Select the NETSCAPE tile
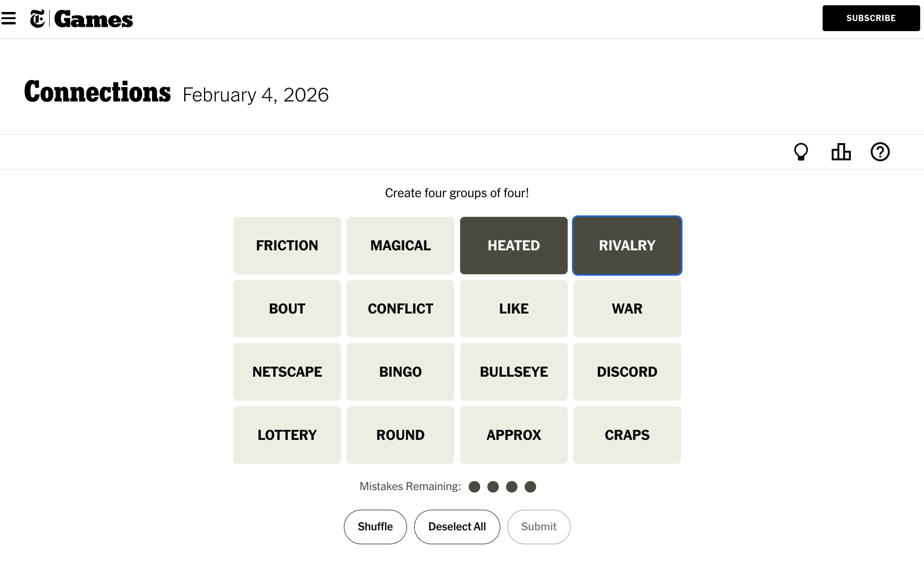 coord(287,372)
